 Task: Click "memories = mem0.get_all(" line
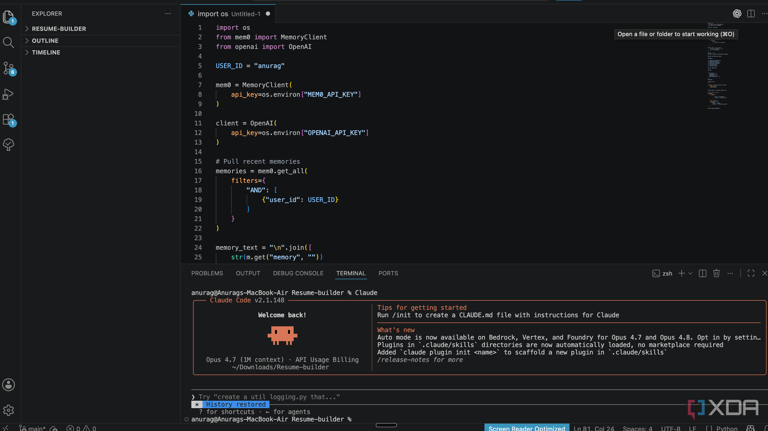point(262,171)
